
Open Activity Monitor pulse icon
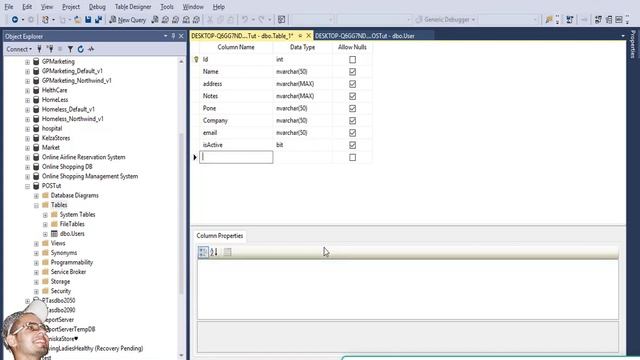(x=91, y=49)
